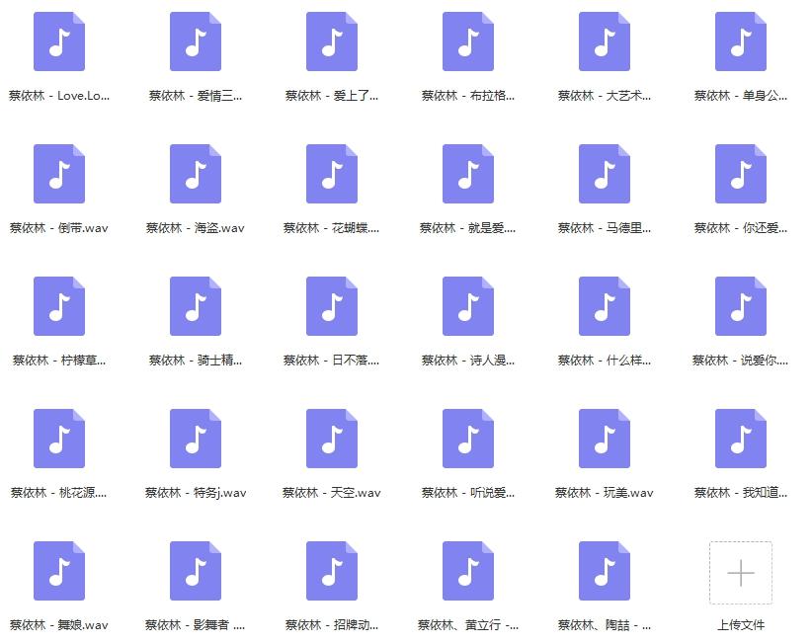Open the 蔡依林 - 影舞者 file icon
This screenshot has height=644, width=812.
click(196, 572)
